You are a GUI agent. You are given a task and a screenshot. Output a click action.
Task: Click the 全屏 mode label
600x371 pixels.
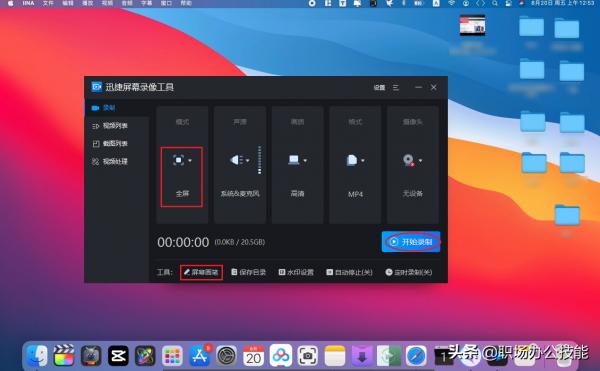[182, 194]
